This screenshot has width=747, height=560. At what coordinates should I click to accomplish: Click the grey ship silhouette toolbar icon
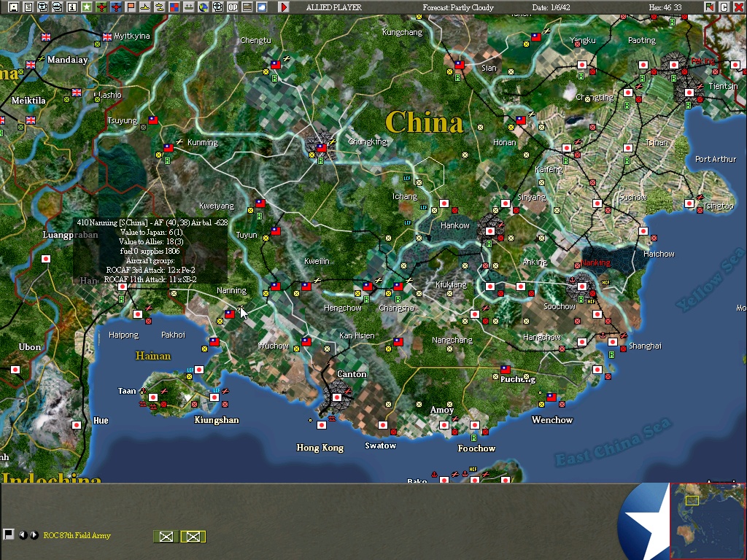189,7
